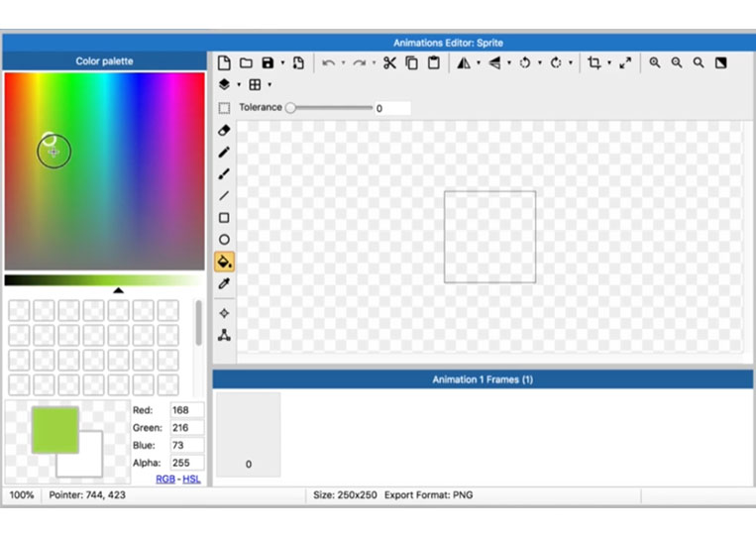Viewport: 756px width, 536px height.
Task: Click the 100% zoom level in status bar
Action: (22, 495)
